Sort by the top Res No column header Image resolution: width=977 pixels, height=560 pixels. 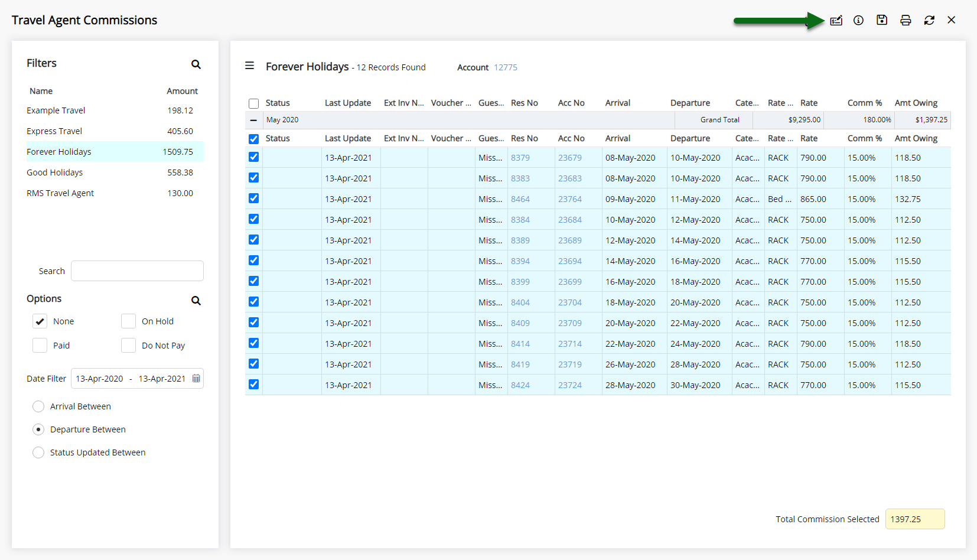pyautogui.click(x=525, y=103)
